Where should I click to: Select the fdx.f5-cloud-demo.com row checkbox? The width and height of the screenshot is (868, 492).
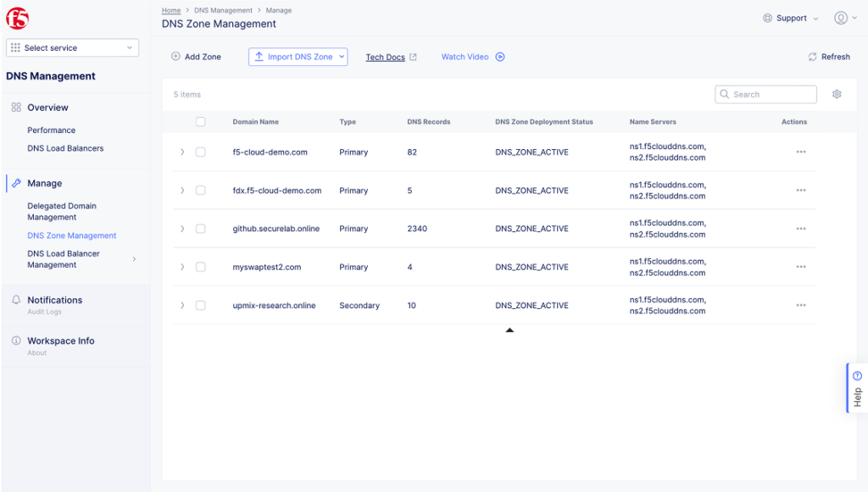pos(200,191)
